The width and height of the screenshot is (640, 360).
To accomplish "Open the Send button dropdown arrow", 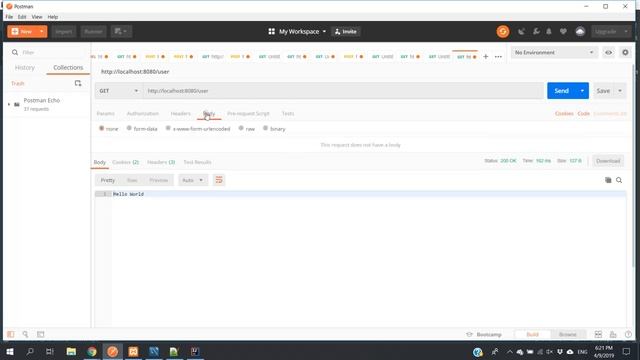I will point(582,91).
